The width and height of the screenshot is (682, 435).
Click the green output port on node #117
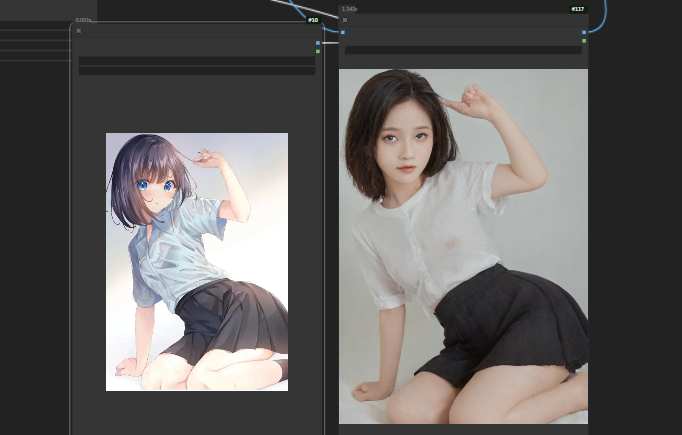[584, 41]
